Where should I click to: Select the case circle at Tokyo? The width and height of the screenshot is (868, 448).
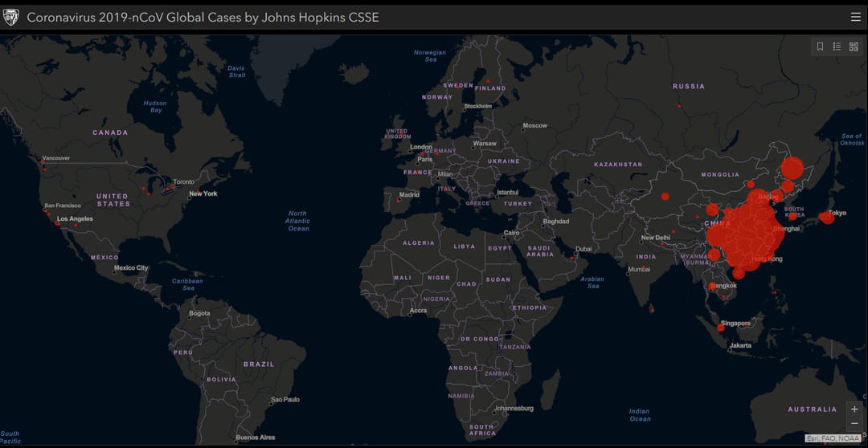pos(827,218)
